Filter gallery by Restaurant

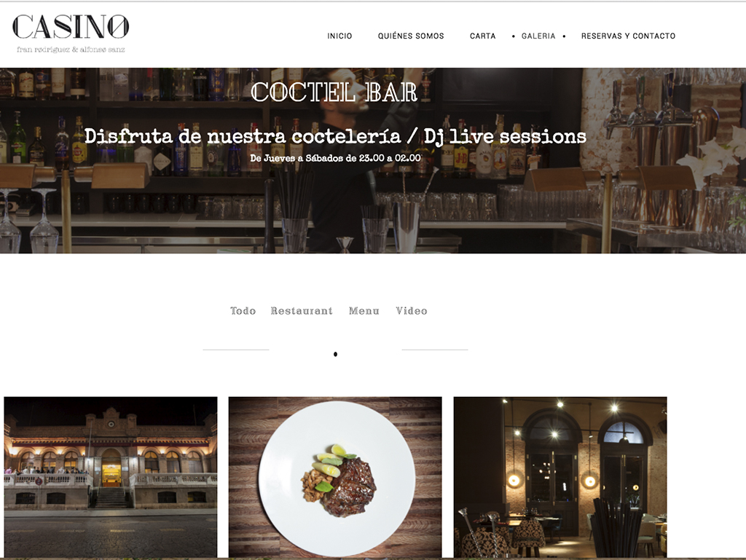click(x=302, y=311)
